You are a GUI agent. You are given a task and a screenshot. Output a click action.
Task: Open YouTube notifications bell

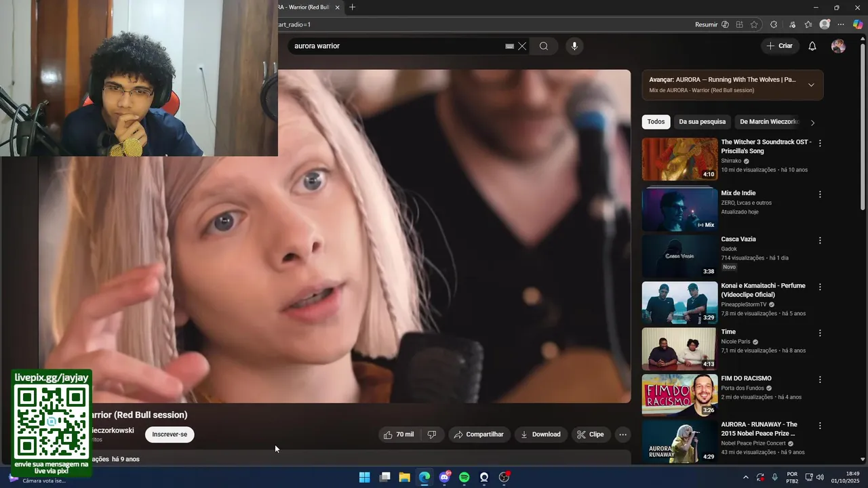(x=812, y=46)
